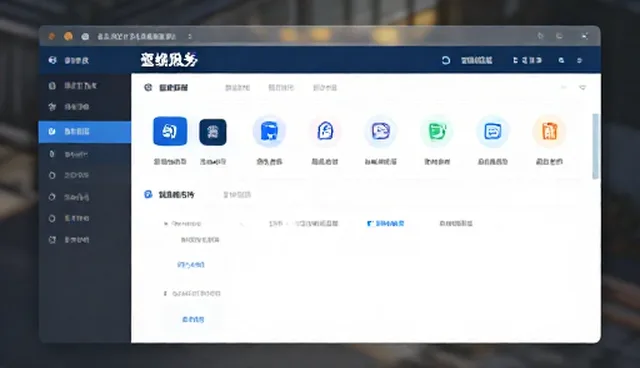Click the header text button next to refresh icon

coord(477,60)
